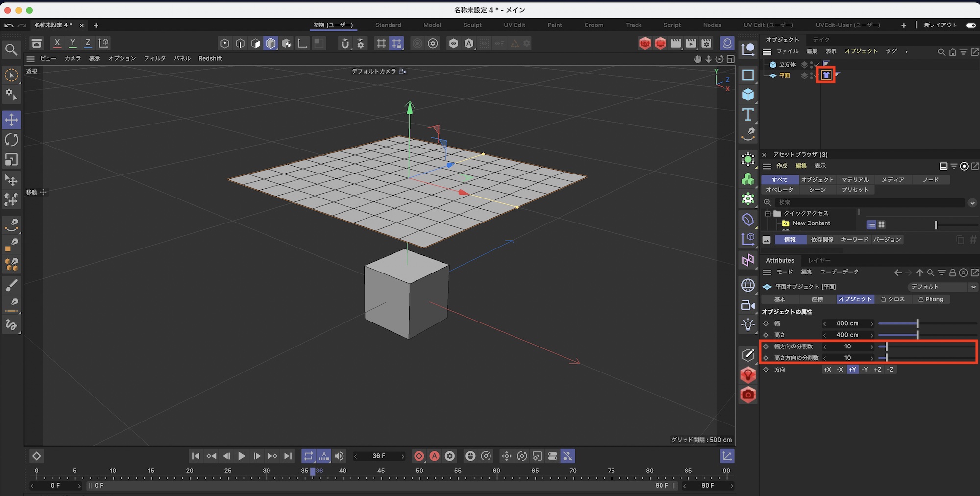Open the フィルタ viewport menu
The height and width of the screenshot is (496, 980).
(154, 58)
